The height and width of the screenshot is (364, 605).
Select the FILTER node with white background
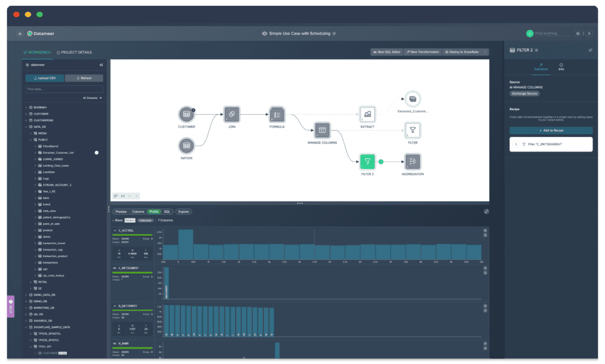tap(412, 130)
